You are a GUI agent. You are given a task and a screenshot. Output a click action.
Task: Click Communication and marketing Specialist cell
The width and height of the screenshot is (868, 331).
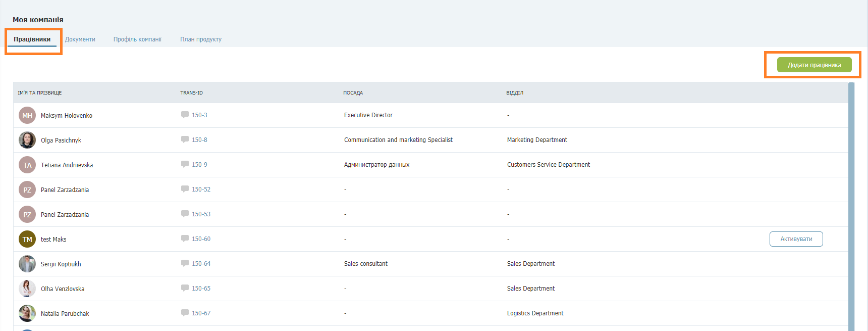point(398,140)
